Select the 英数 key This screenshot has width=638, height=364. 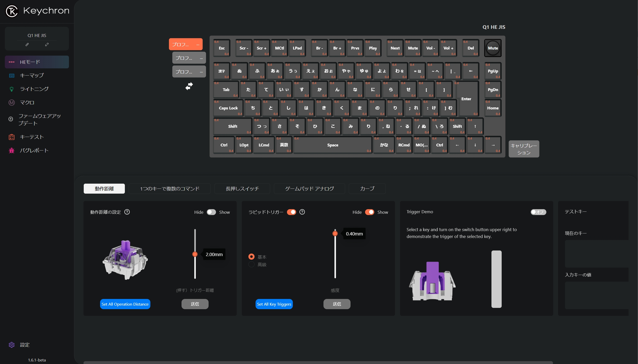click(284, 145)
